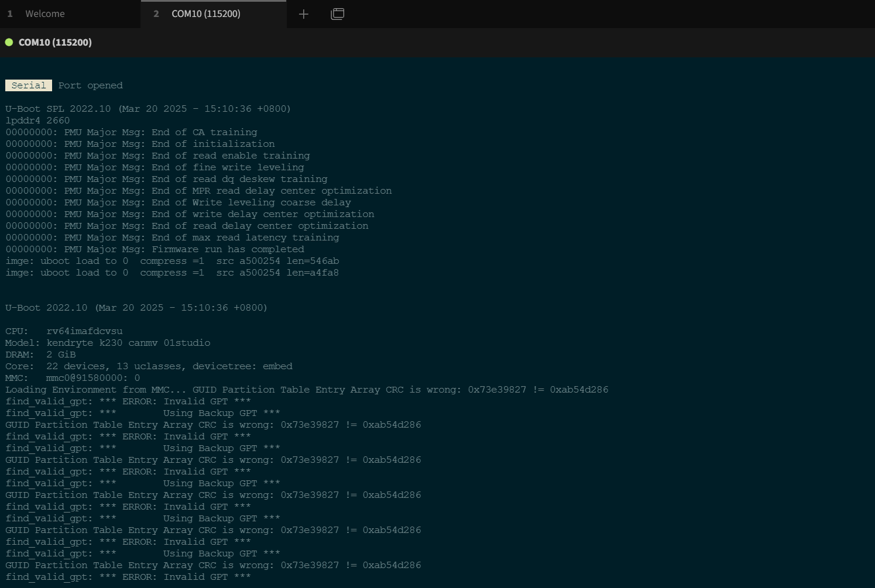Click the 'Firmware run has completed' line
The width and height of the screenshot is (875, 588).
[x=155, y=249]
